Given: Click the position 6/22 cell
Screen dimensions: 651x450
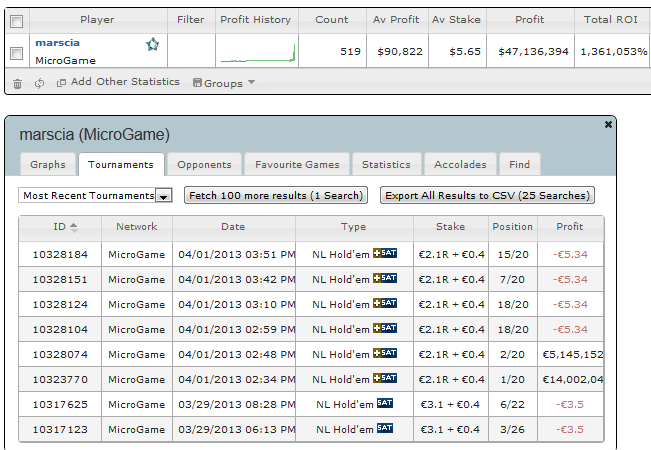Looking at the screenshot, I should click(512, 404).
